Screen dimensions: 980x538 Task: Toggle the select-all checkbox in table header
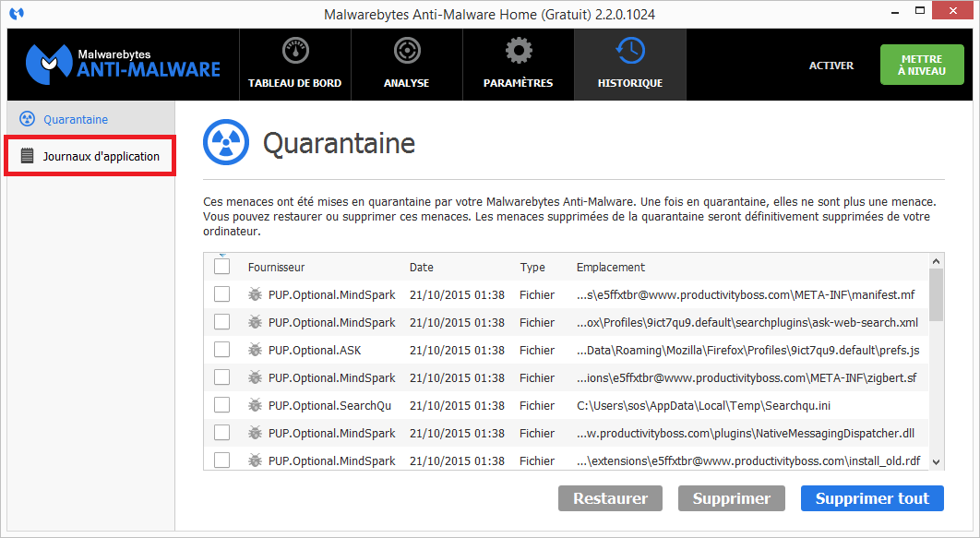coord(221,267)
